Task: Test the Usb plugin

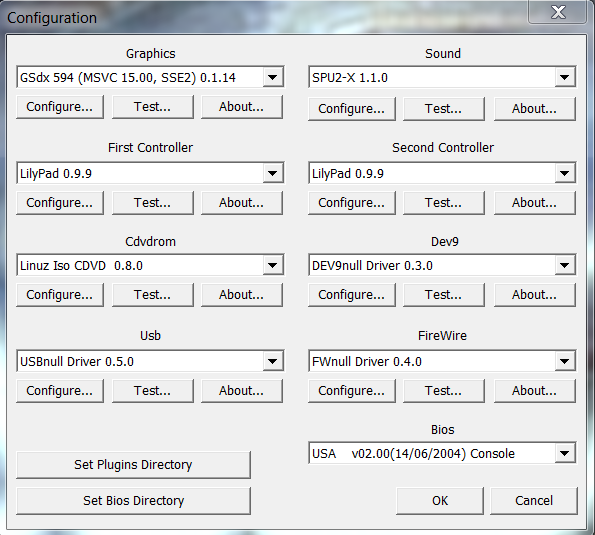Action: coord(153,391)
